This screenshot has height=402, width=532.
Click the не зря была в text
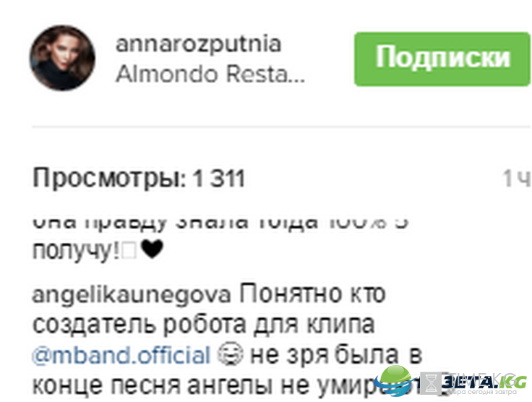tap(336, 355)
